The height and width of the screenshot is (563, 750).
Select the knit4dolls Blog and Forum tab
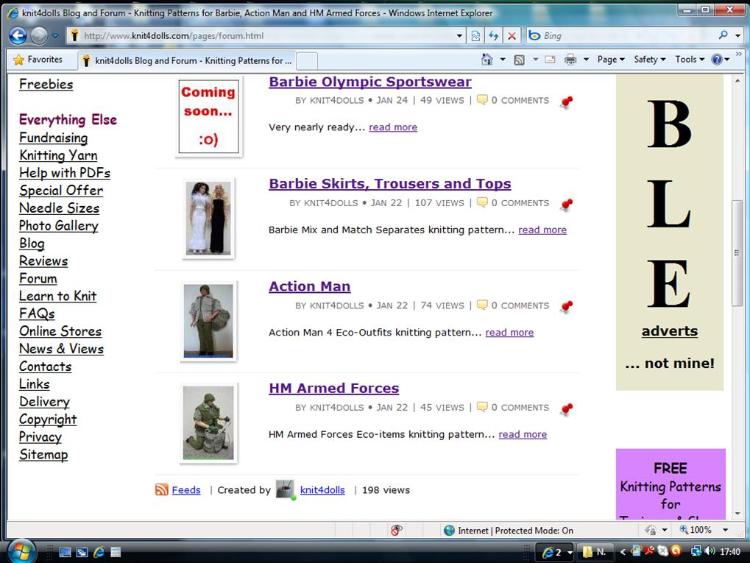pyautogui.click(x=188, y=60)
